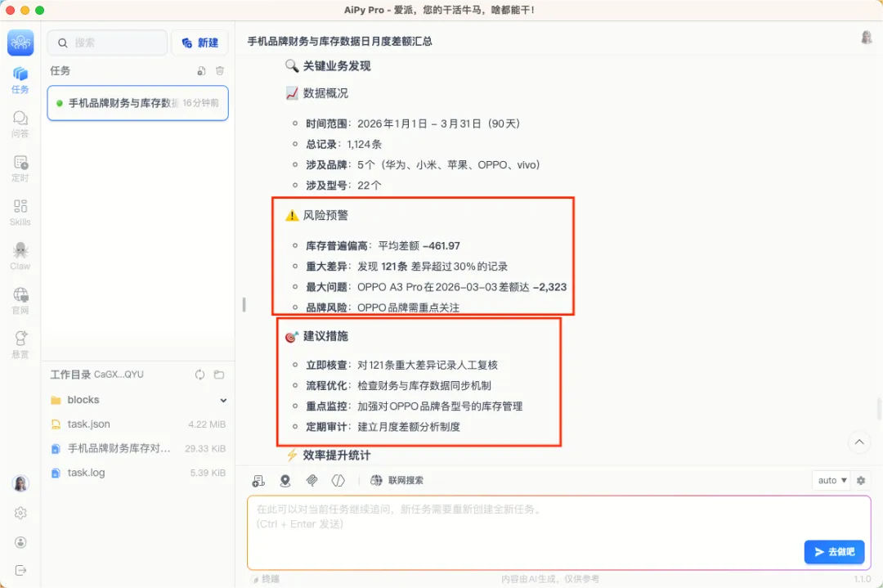Click the 定期审计 suggestion line
The image size is (883, 588).
tap(383, 427)
